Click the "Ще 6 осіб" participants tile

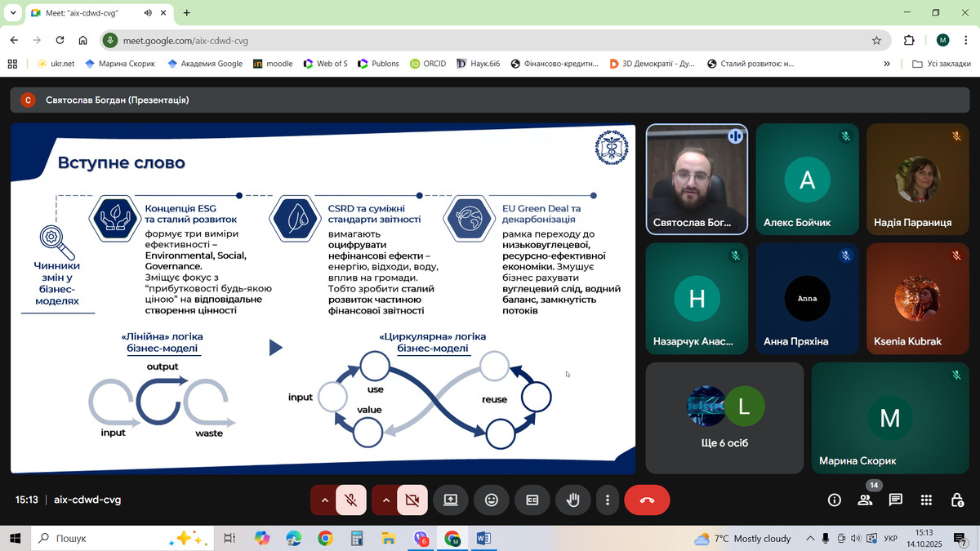tap(724, 417)
